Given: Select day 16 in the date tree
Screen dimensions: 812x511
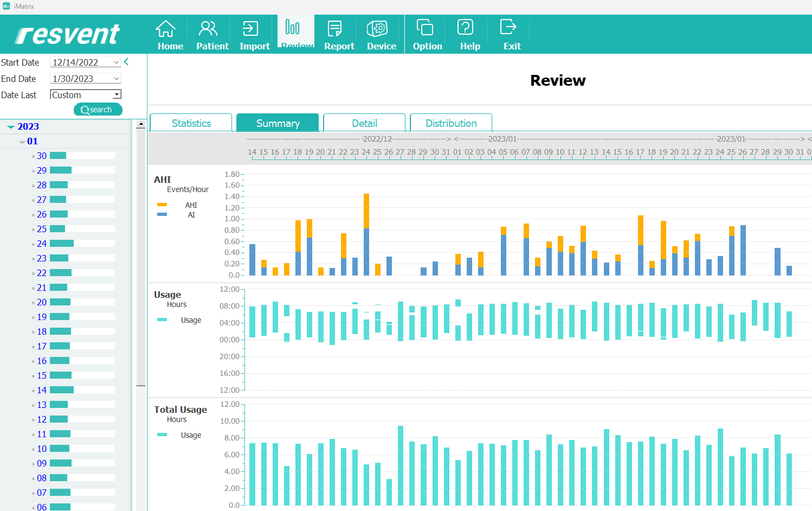Looking at the screenshot, I should coord(42,361).
